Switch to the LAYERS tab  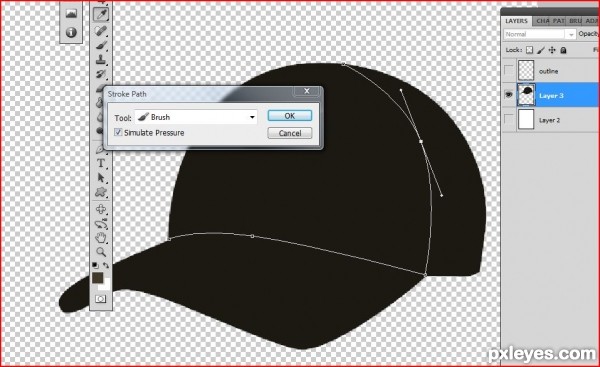516,21
